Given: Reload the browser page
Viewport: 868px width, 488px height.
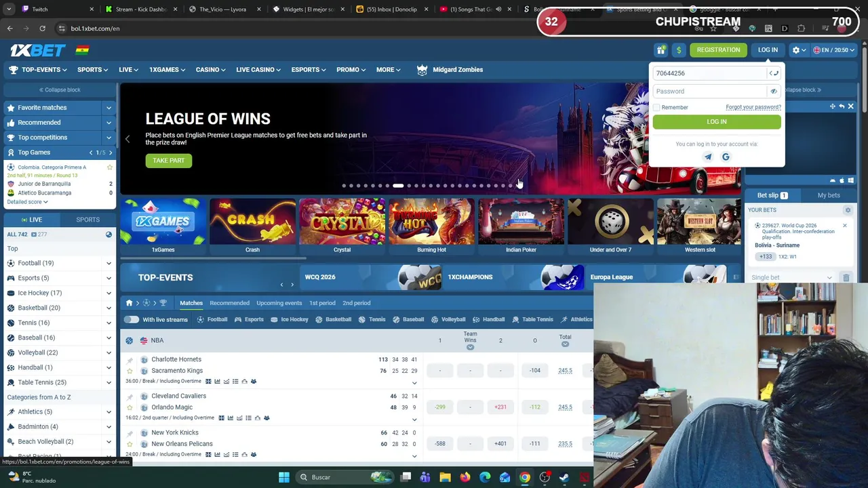Looking at the screenshot, I should tap(42, 28).
